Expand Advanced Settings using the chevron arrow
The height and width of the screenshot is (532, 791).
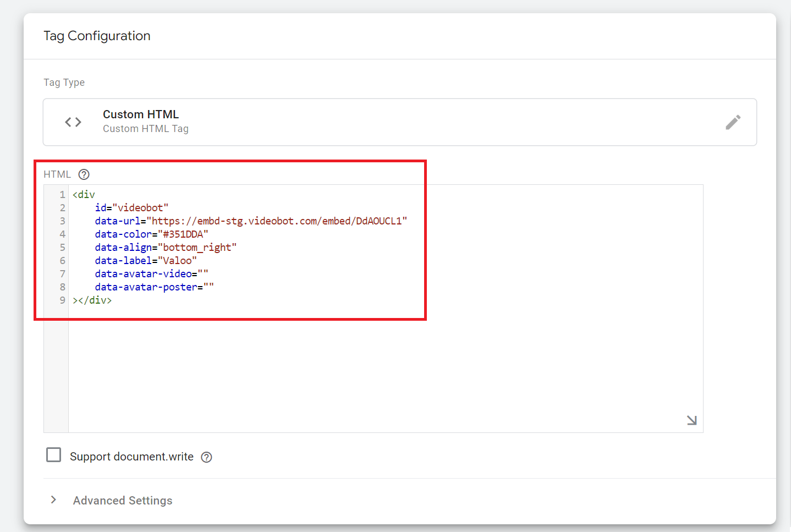point(53,500)
